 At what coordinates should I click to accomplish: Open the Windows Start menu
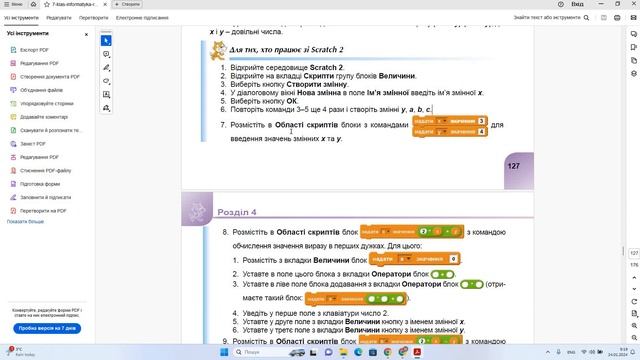[224, 352]
